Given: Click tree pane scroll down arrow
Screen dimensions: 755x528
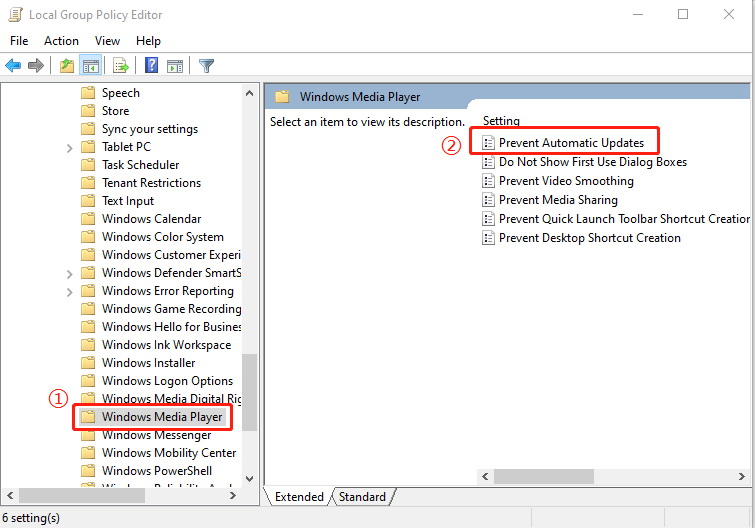Looking at the screenshot, I should tap(249, 478).
